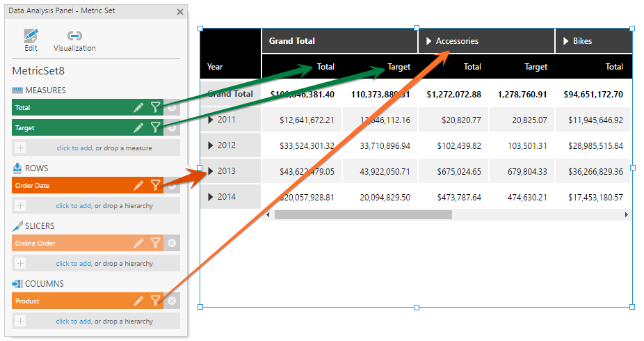The height and width of the screenshot is (341, 644).
Task: Click Total header under Accessories
Action: [x=472, y=67]
